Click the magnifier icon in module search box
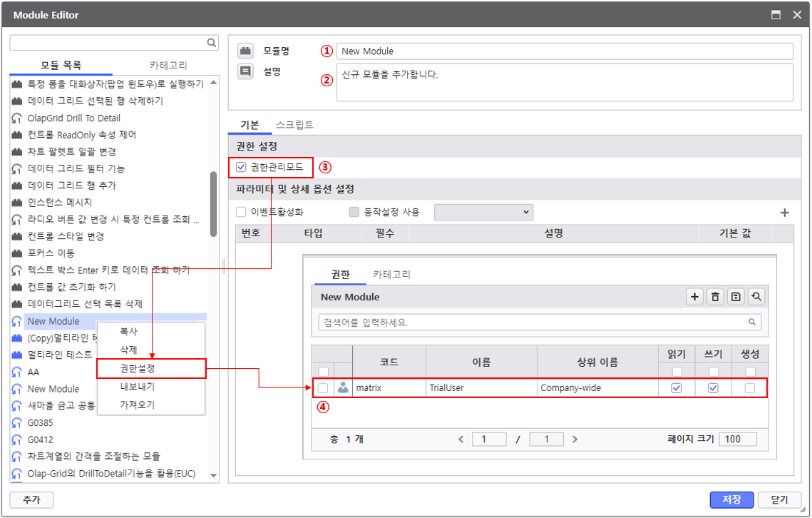 coord(211,43)
